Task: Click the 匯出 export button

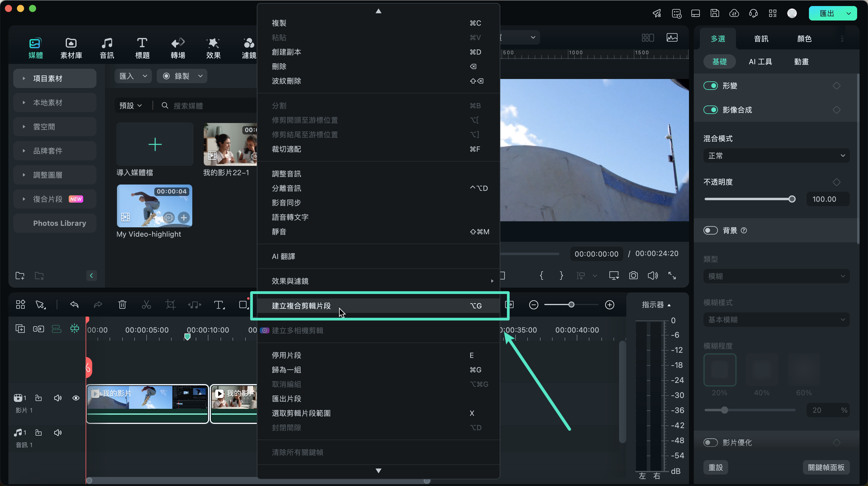Action: 826,14
